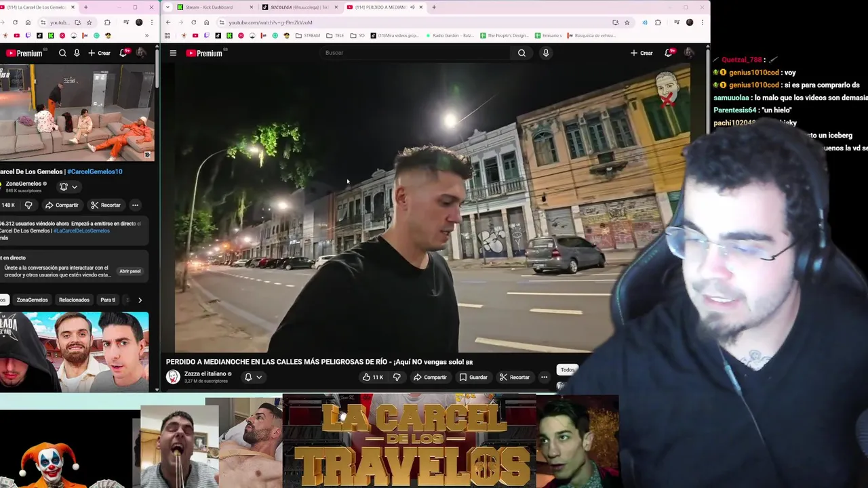Open Chrome menu in left browser window
The width and height of the screenshot is (868, 488).
(x=152, y=22)
